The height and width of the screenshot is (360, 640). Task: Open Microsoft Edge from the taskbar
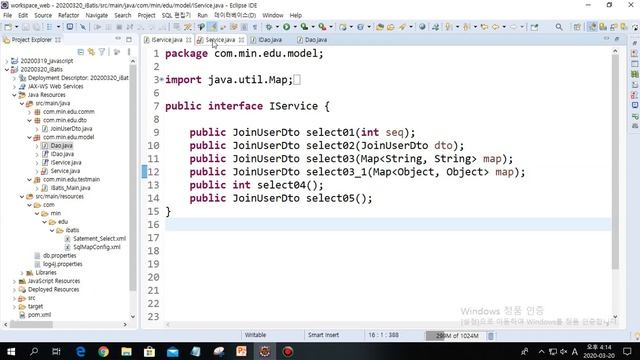pyautogui.click(x=80, y=351)
